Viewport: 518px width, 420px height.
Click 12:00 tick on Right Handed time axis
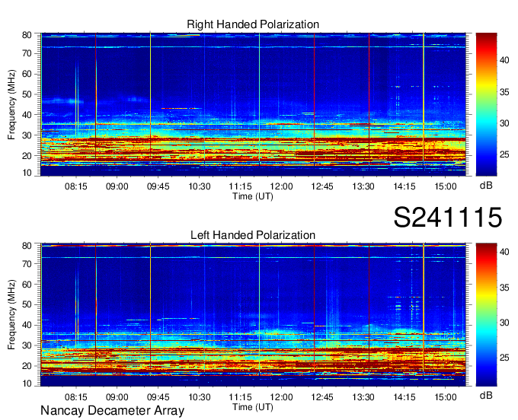point(281,186)
